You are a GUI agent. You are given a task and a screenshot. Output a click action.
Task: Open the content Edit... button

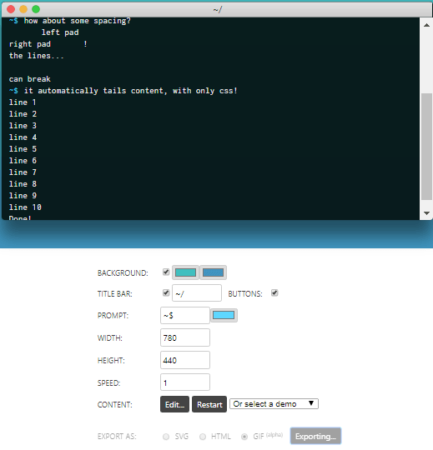click(175, 404)
